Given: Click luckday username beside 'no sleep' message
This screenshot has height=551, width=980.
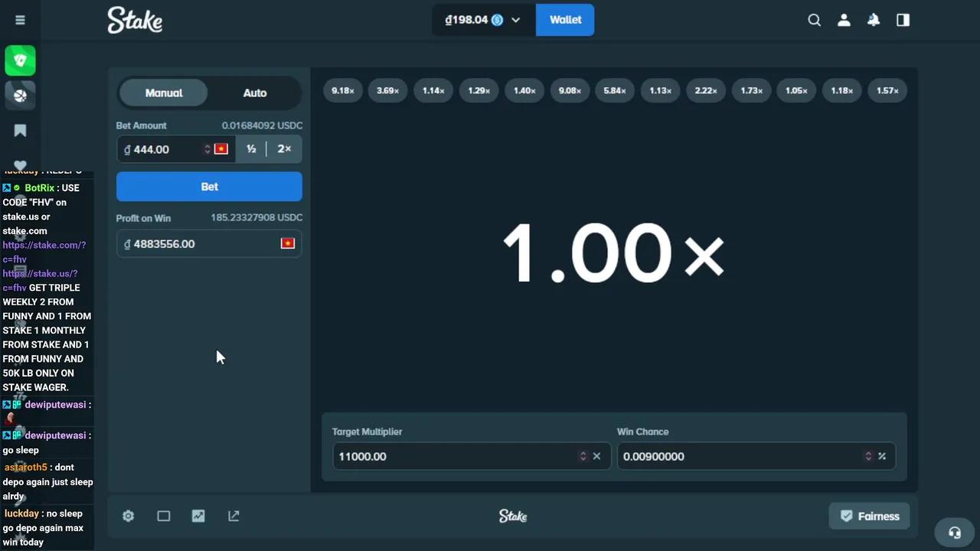Looking at the screenshot, I should 21,514.
